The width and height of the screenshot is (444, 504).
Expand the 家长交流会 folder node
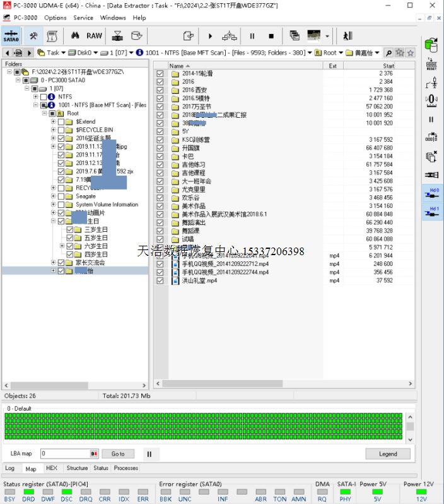[54, 262]
